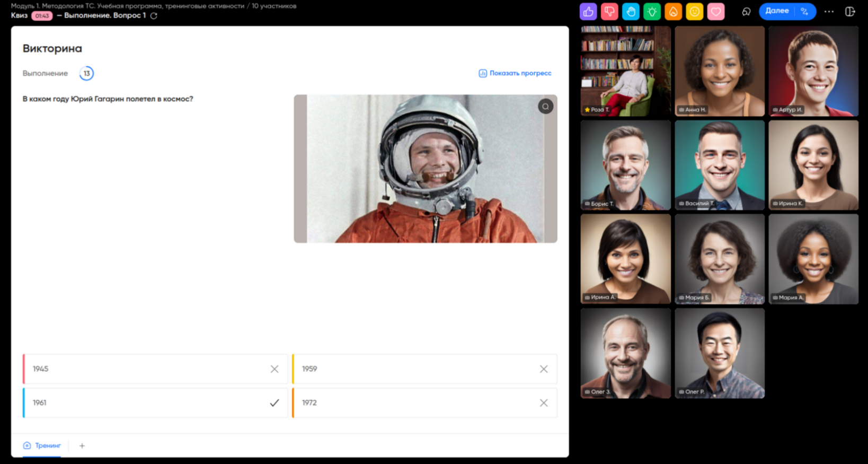This screenshot has width=868, height=464.
Task: Open the three-dots more options menu
Action: tap(829, 11)
